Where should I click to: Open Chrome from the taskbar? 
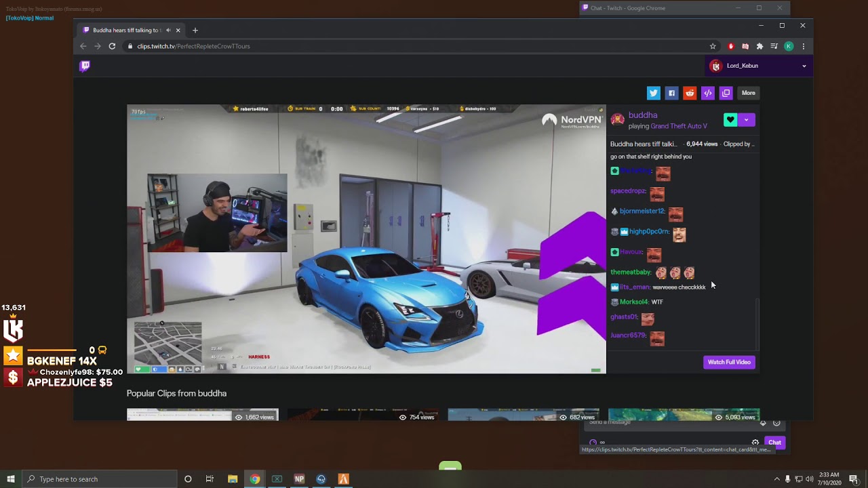pyautogui.click(x=255, y=479)
